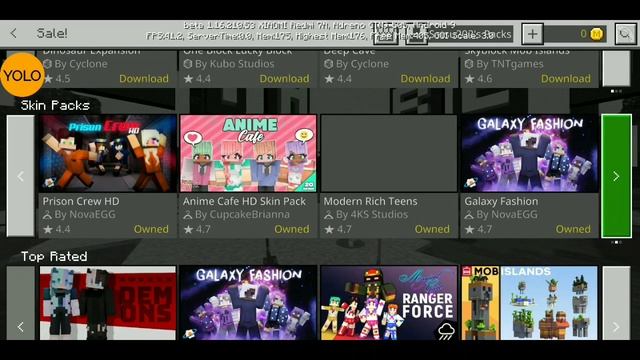Open the Modern Rich Teens blank thumbnail
This screenshot has height=360, width=640.
[389, 153]
